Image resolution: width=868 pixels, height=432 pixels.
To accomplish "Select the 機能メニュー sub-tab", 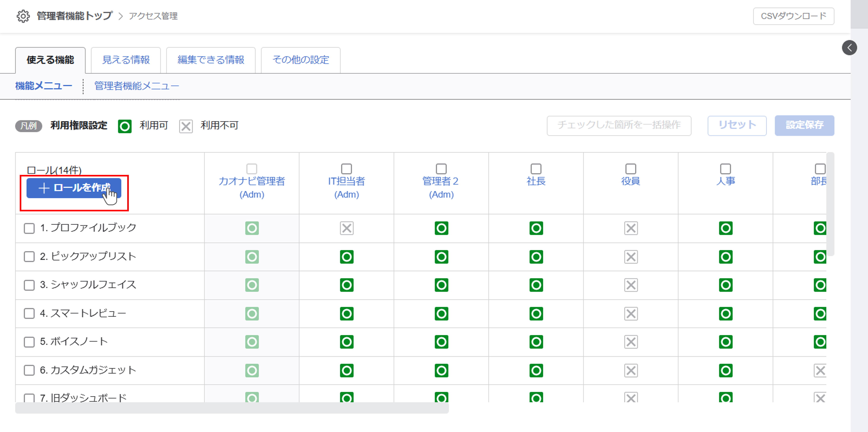I will pos(44,86).
